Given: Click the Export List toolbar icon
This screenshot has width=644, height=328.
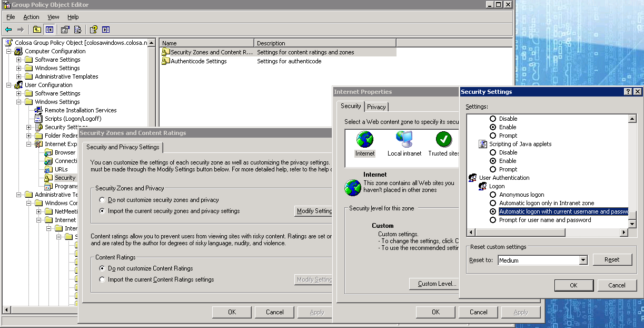Looking at the screenshot, I should pos(78,30).
